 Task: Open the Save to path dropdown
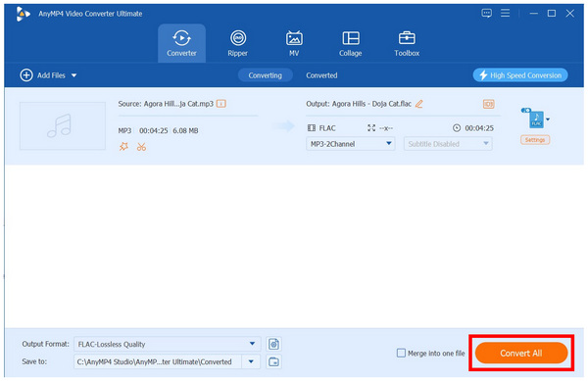tap(251, 361)
